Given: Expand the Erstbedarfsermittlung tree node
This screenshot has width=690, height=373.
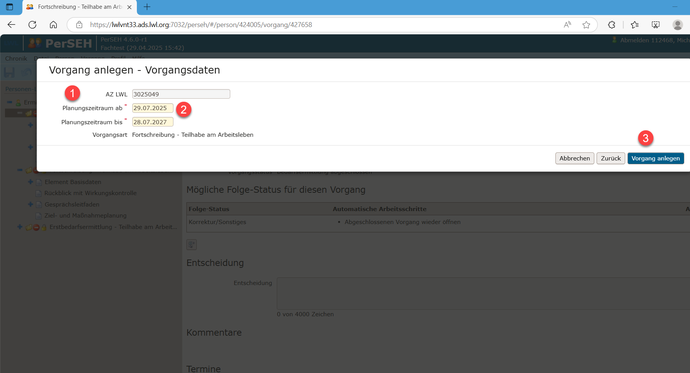Looking at the screenshot, I should [20, 227].
